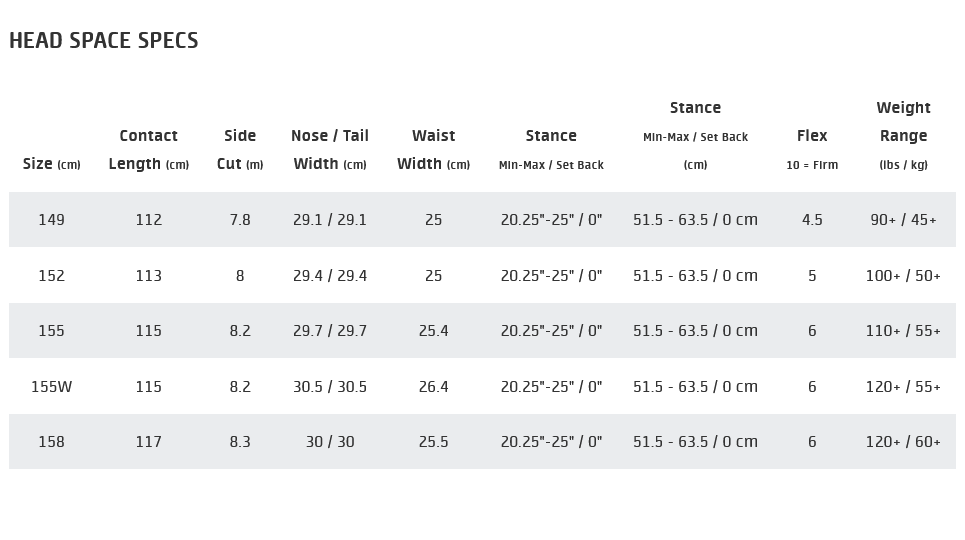Screen dimensions: 965x540
Task: Click the Weight Range column header
Action: coord(903,136)
